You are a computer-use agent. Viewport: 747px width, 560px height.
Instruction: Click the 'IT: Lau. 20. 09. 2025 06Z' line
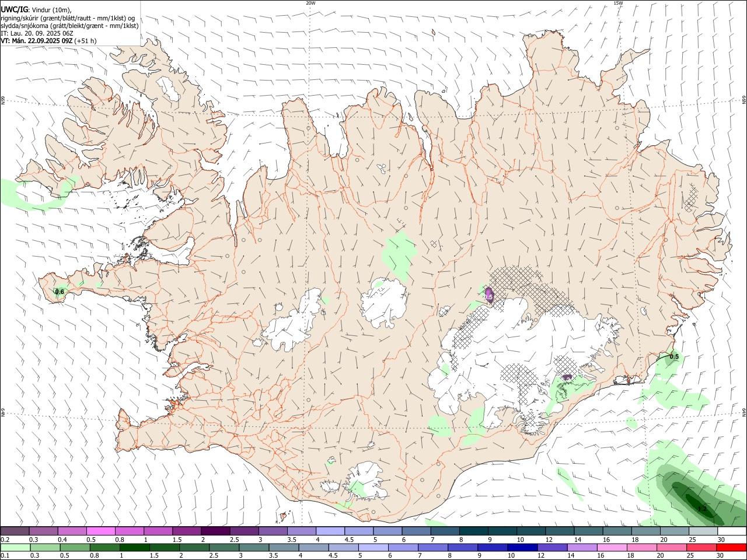point(36,33)
